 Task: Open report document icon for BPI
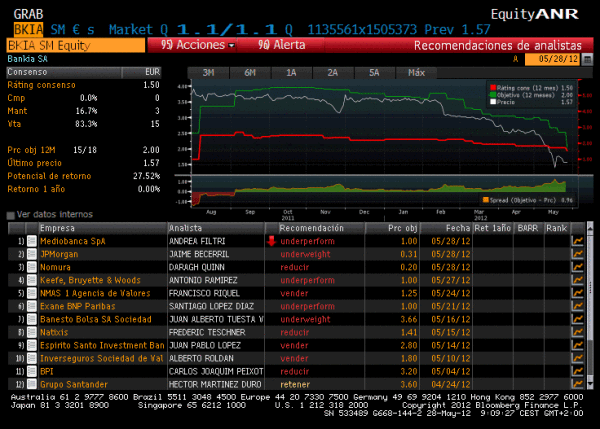tap(32, 371)
